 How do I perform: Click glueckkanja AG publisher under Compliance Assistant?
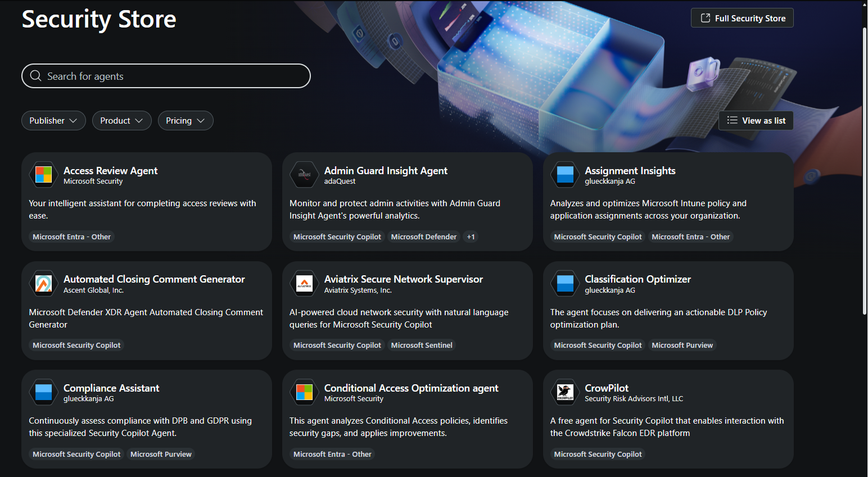[x=88, y=399]
